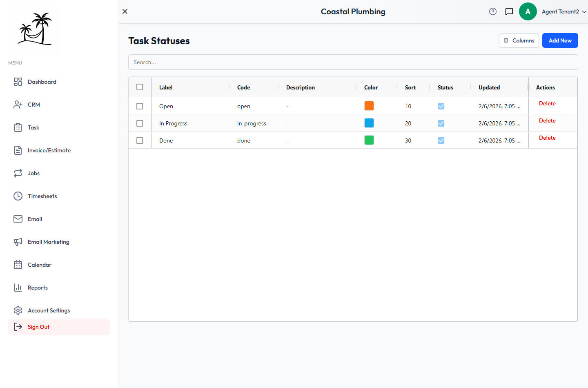The width and height of the screenshot is (588, 388).
Task: Focus the Search input field
Action: click(353, 62)
